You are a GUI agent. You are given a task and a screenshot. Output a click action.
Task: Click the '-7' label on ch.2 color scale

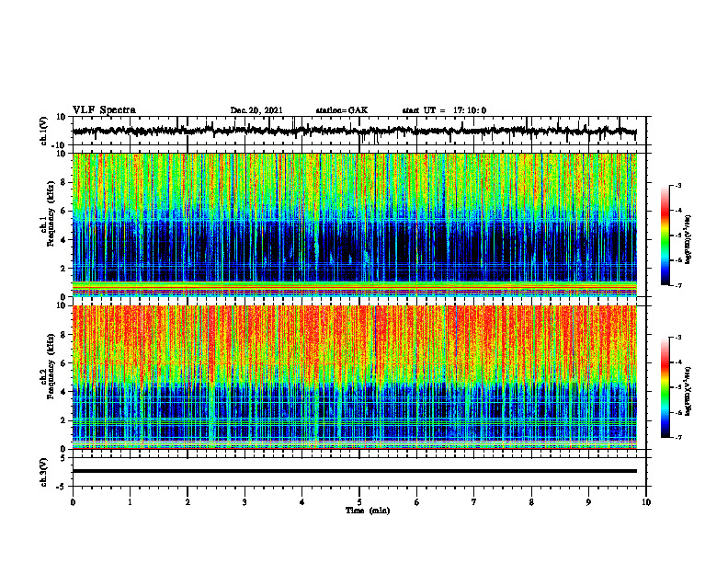click(678, 438)
